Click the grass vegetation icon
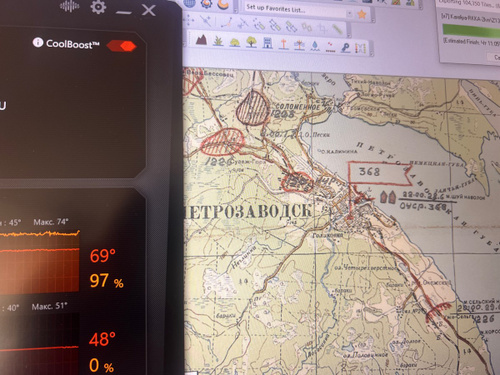 (x=218, y=42)
